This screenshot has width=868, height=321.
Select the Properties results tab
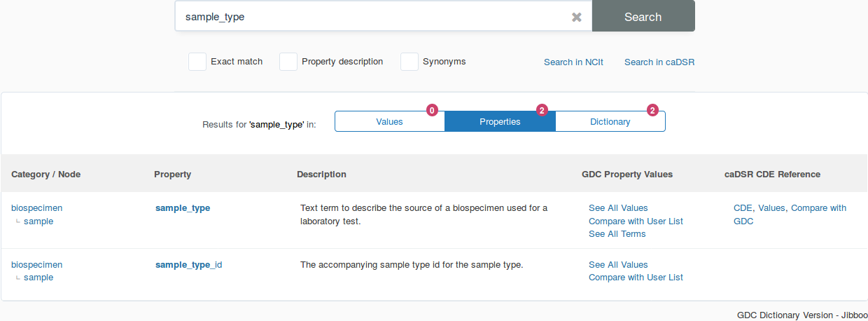(500, 121)
